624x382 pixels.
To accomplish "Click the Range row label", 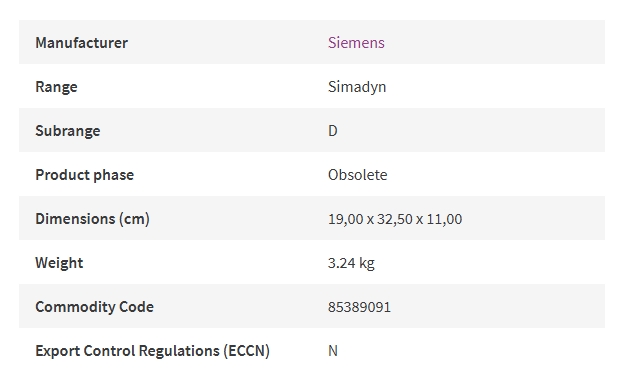I will (56, 87).
